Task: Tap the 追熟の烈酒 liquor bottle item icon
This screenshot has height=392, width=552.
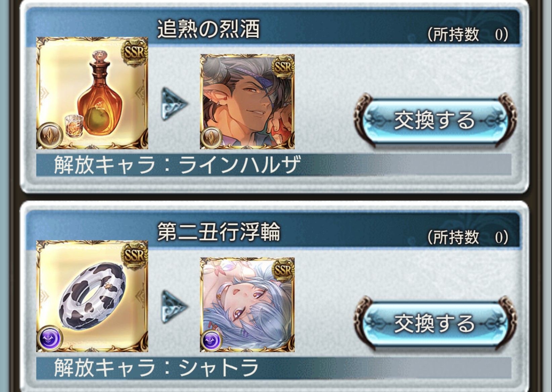Action: coord(92,93)
